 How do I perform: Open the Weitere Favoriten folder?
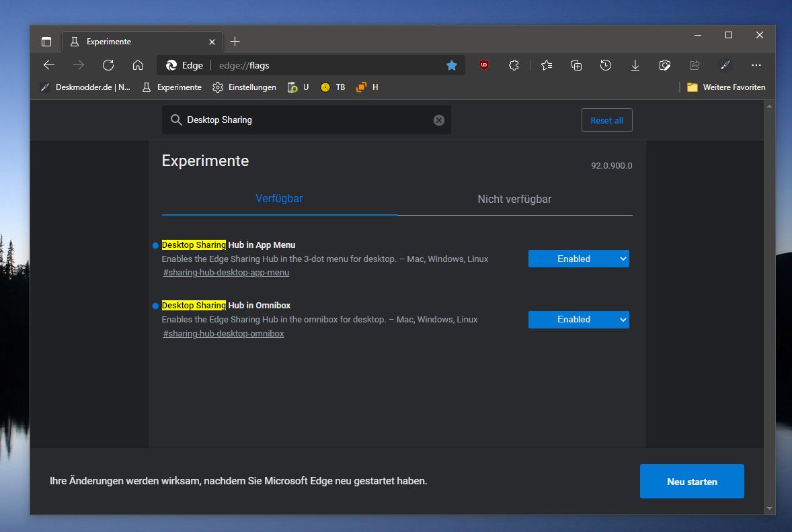click(x=726, y=87)
